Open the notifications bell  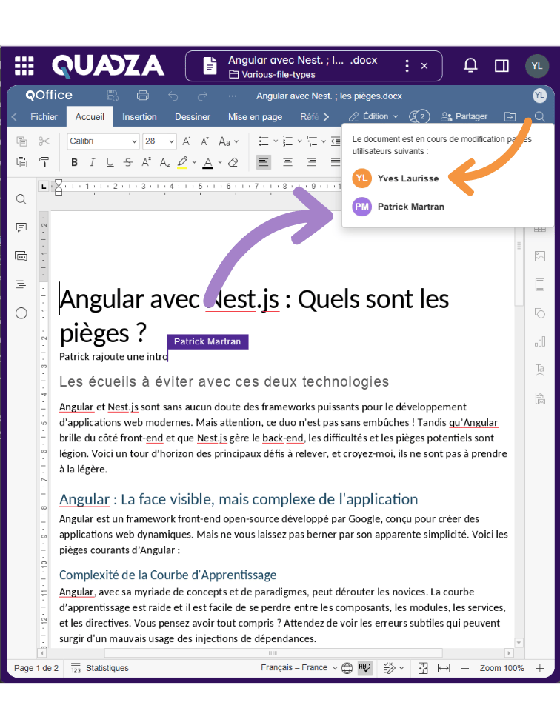[x=470, y=65]
